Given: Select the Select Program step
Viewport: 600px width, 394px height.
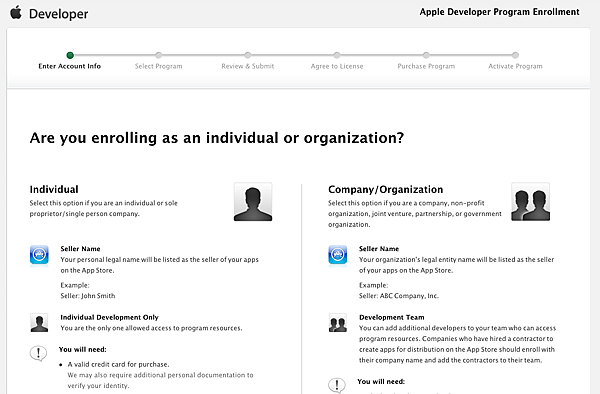Looking at the screenshot, I should point(158,66).
